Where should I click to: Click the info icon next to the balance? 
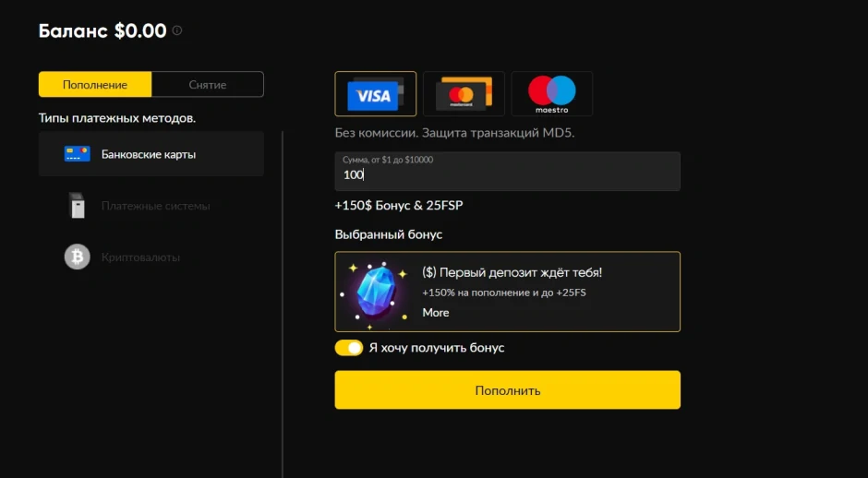(x=177, y=30)
